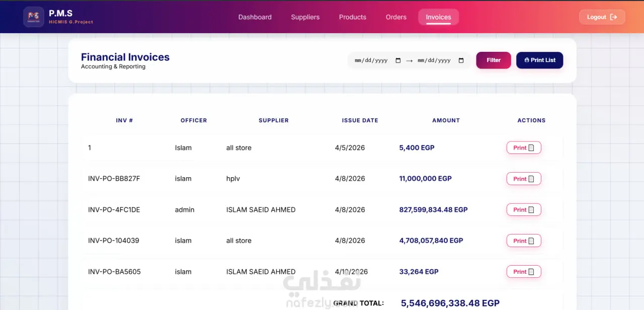Log out using the Logout button
Viewport: 644px width, 310px height.
point(602,17)
